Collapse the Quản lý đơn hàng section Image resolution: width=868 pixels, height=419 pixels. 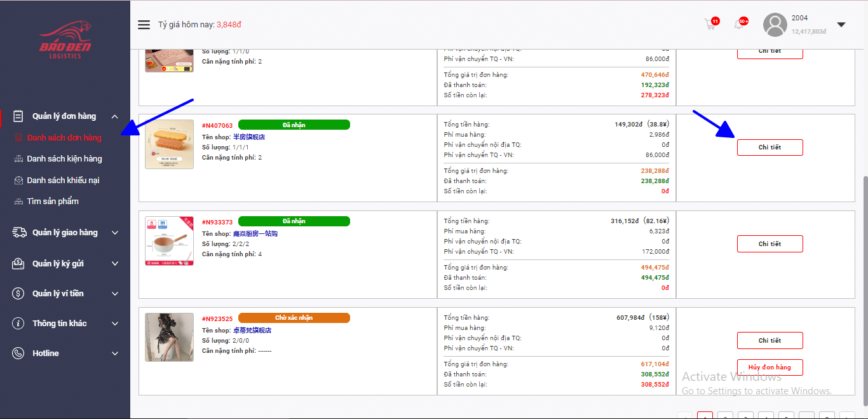tap(115, 116)
